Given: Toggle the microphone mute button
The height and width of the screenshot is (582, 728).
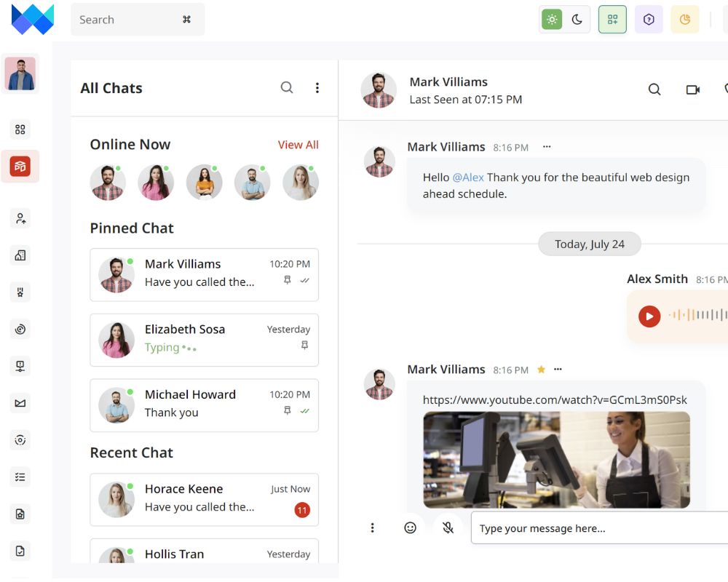Looking at the screenshot, I should [x=448, y=528].
